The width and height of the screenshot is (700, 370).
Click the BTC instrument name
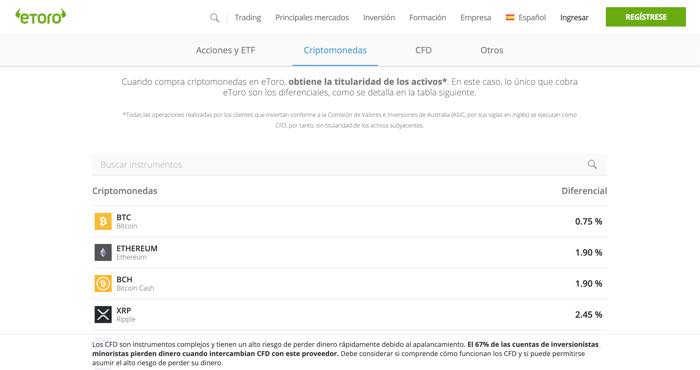click(x=124, y=217)
